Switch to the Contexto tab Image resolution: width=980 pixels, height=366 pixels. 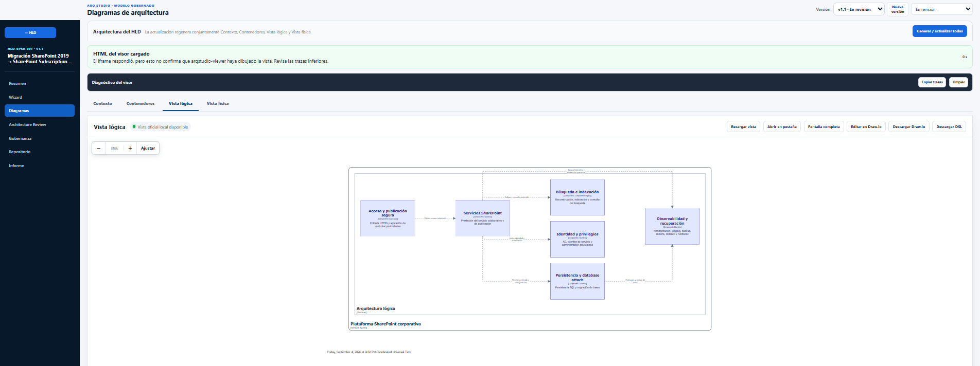coord(102,103)
